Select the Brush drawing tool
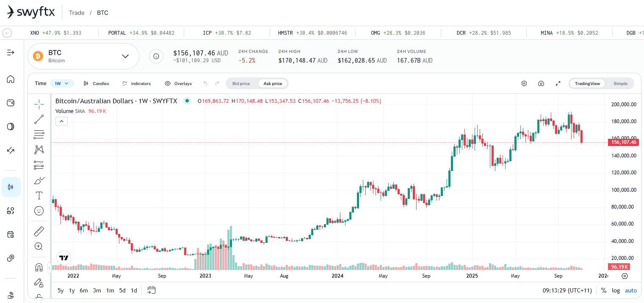The height and width of the screenshot is (303, 644). click(x=39, y=180)
